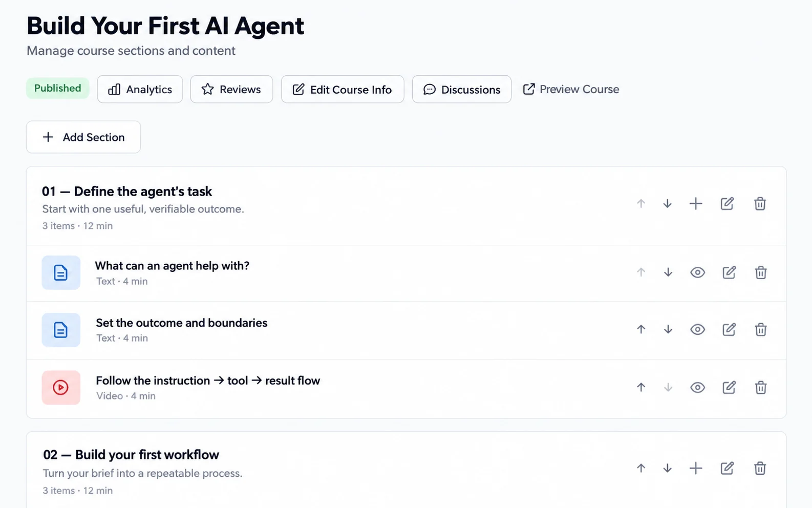The height and width of the screenshot is (508, 812).
Task: Open the Analytics page
Action: (x=140, y=89)
